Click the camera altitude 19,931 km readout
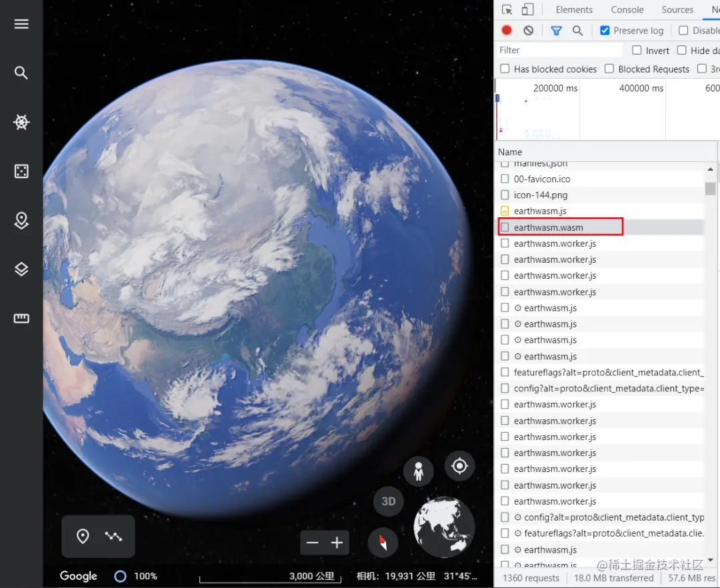Screen dimensions: 720x588 click(396, 576)
